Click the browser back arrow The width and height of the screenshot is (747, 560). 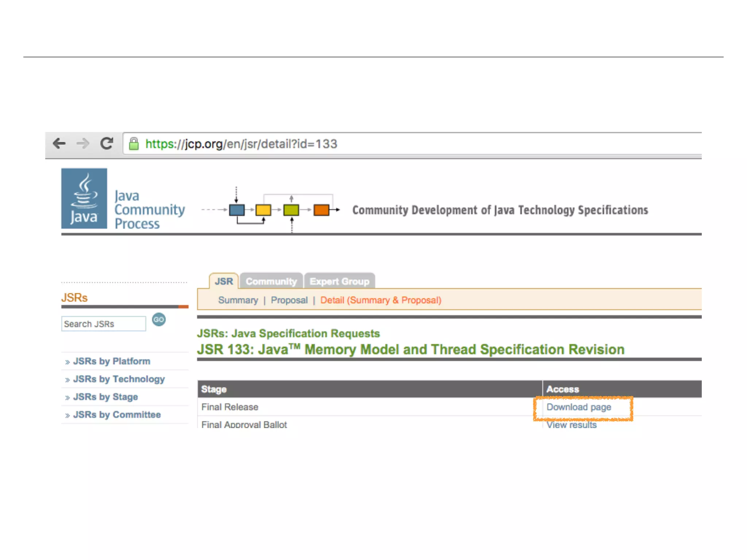59,143
